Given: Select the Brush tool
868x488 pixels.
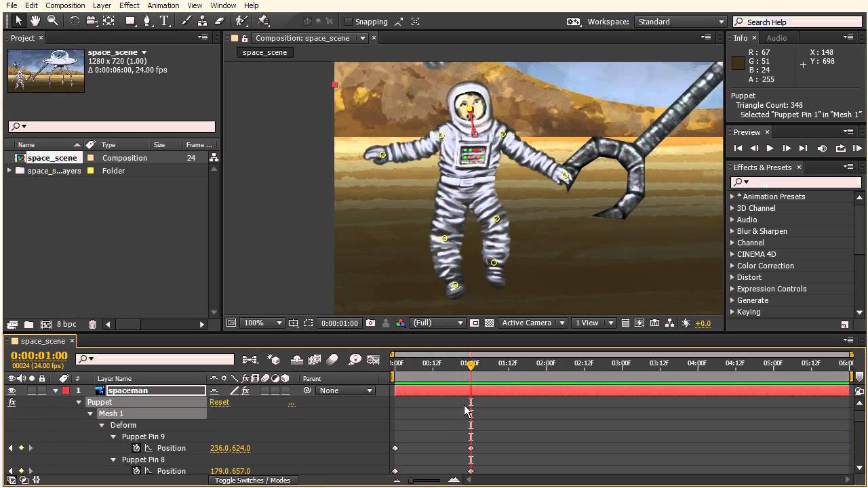Looking at the screenshot, I should tap(186, 21).
